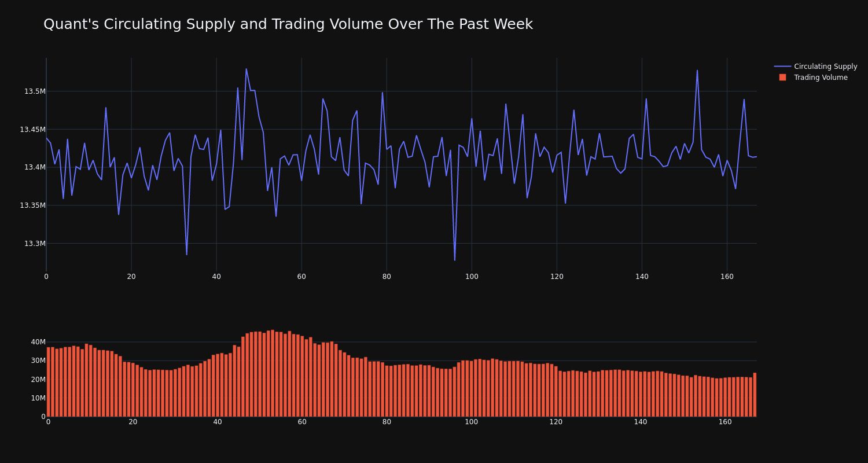Click the 140 tick on volume chart x-axis
The image size is (868, 463).
click(641, 422)
